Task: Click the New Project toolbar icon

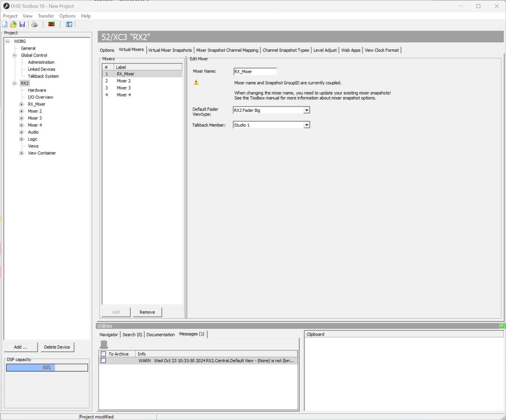Action: [5, 24]
